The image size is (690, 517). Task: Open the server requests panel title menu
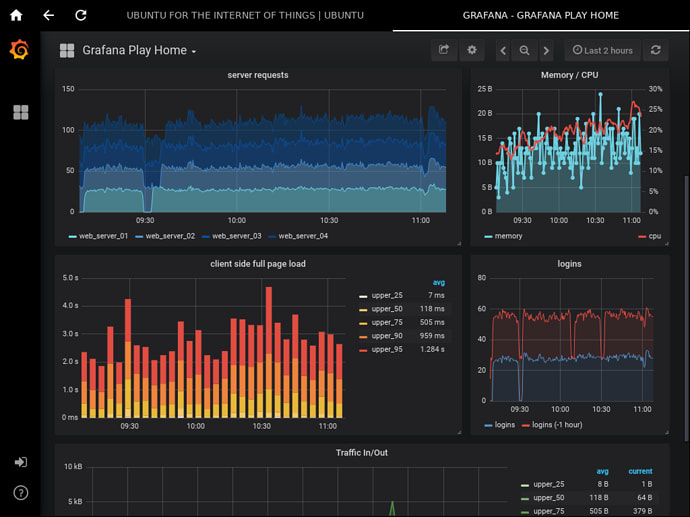pos(258,75)
